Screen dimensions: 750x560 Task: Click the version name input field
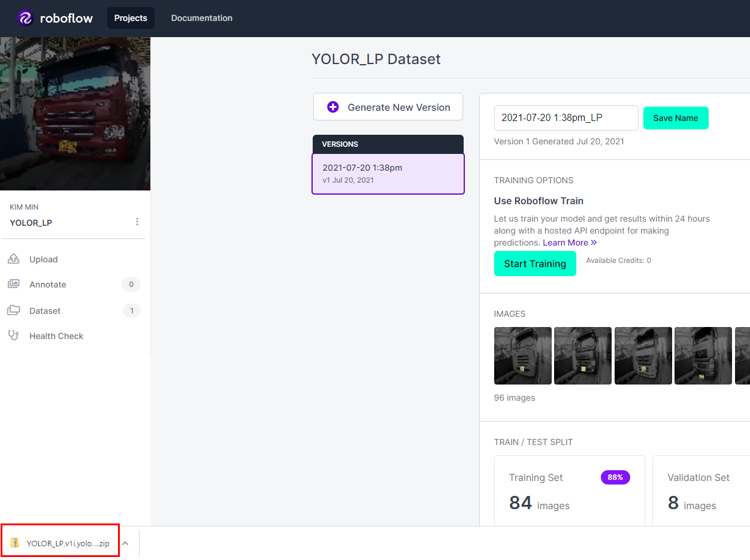tap(566, 118)
